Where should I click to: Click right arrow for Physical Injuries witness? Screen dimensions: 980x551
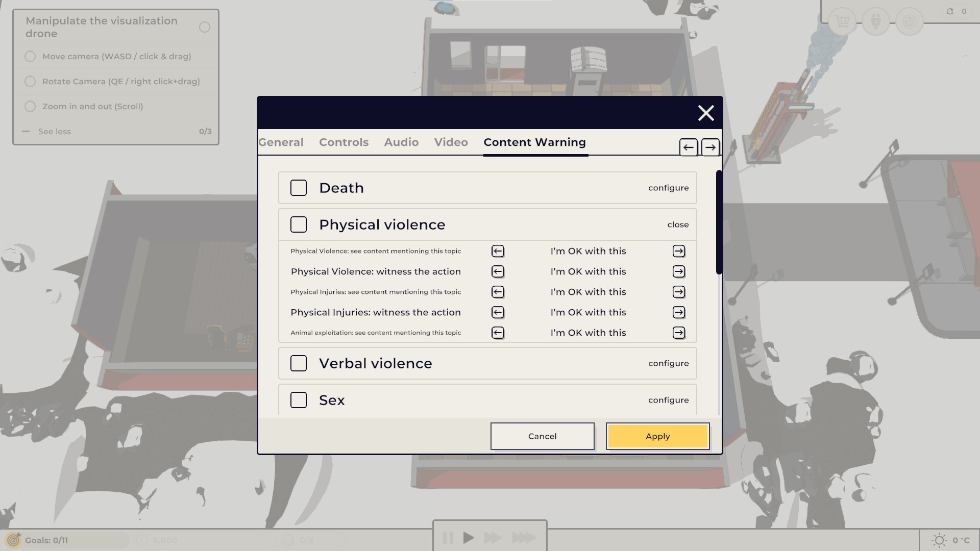(678, 312)
